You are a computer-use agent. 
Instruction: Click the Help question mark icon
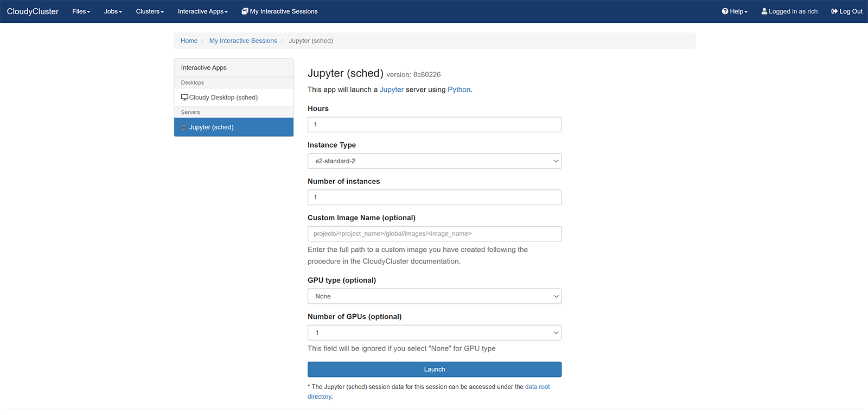coord(725,11)
